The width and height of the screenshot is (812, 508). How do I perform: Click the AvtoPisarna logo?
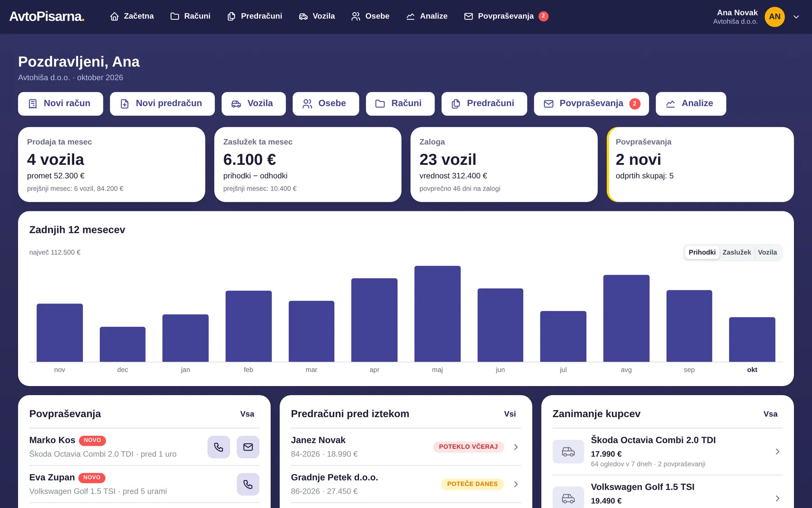47,17
